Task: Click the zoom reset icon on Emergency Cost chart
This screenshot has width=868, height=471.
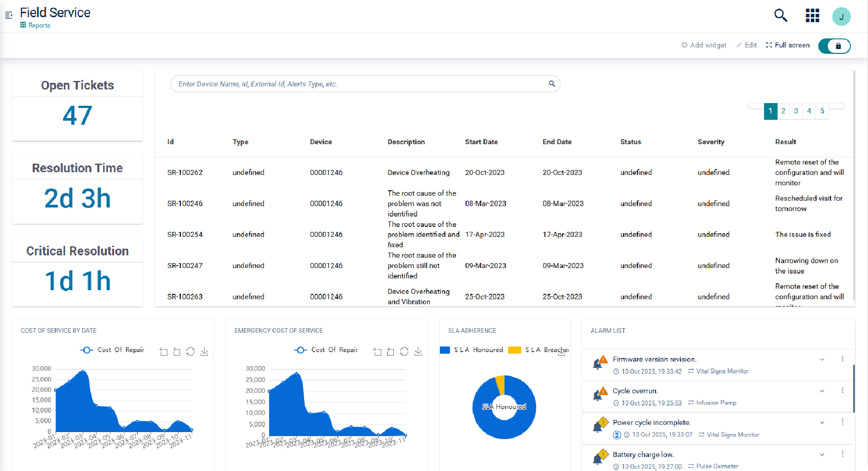Action: coord(390,351)
